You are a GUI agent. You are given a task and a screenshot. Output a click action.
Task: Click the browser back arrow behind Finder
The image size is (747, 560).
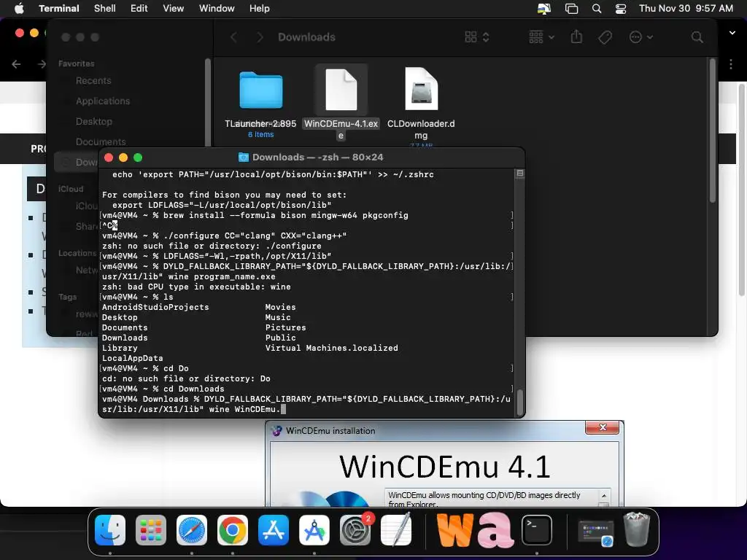pyautogui.click(x=16, y=64)
